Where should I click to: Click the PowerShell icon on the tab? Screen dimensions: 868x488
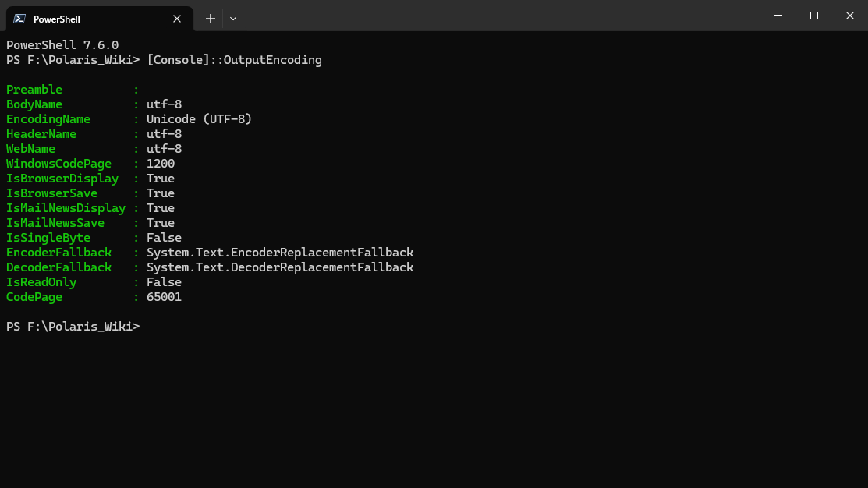click(19, 19)
